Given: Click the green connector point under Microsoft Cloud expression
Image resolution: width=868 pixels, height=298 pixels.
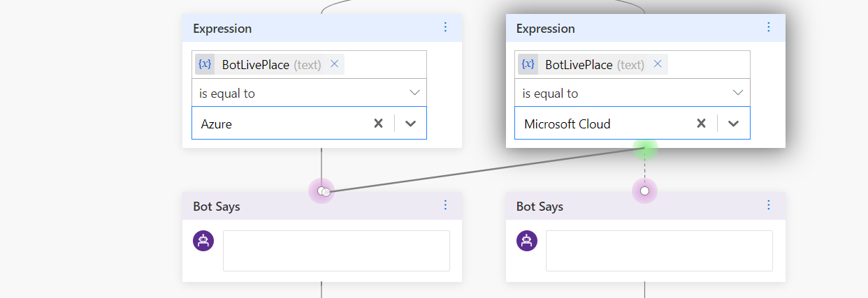Looking at the screenshot, I should tap(645, 148).
